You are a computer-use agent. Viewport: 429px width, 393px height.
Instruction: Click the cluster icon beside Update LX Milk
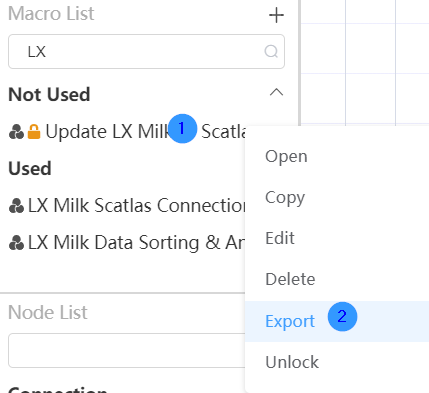pos(16,132)
